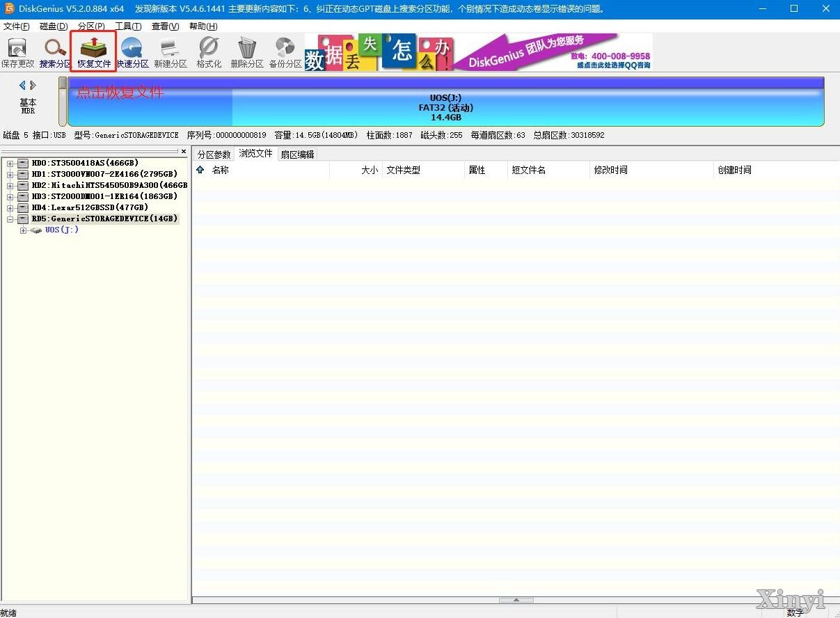Viewport: 840px width, 618px height.
Task: Select RD5:GenericSTORAGEDEVICE(14GB) disk
Action: click(104, 219)
